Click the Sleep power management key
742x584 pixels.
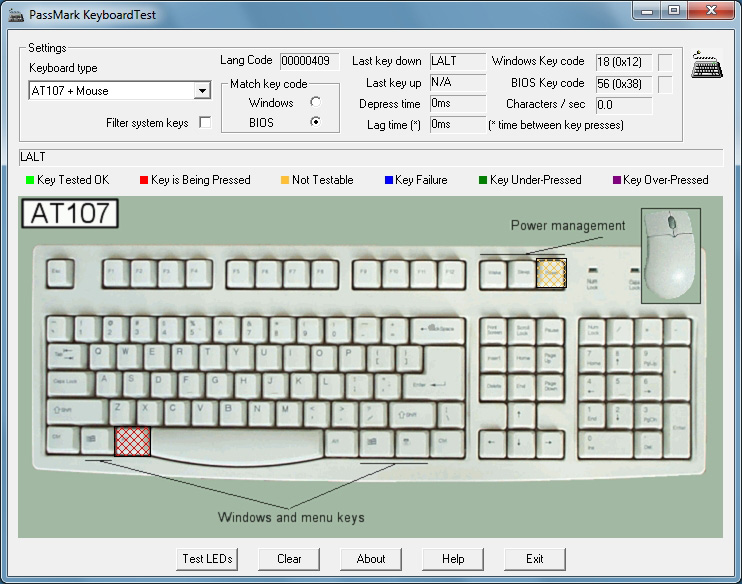(522, 274)
